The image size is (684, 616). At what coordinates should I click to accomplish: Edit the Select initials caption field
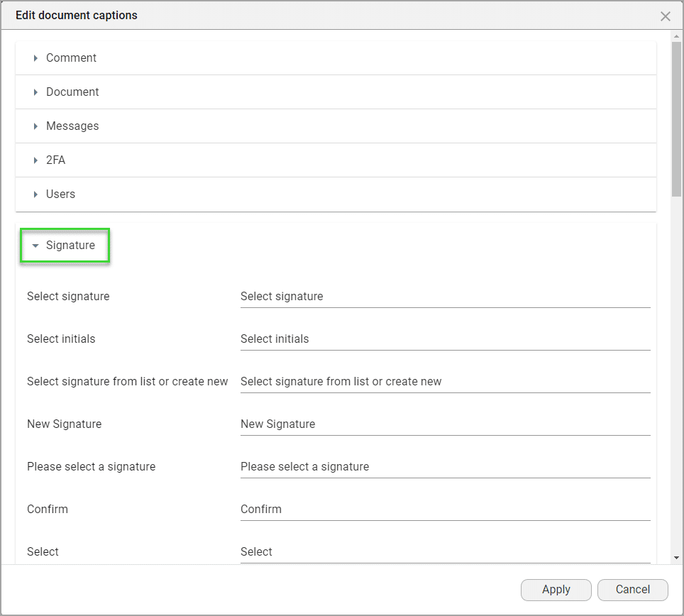coord(445,339)
